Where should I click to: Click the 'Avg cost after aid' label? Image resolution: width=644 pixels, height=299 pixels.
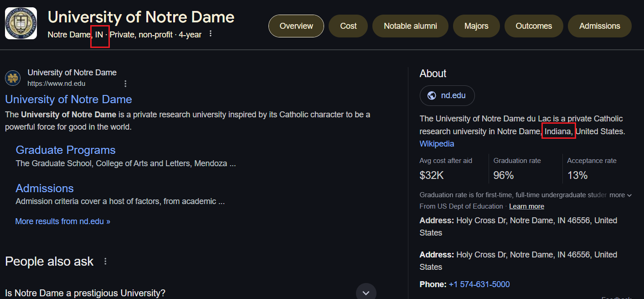pyautogui.click(x=446, y=161)
